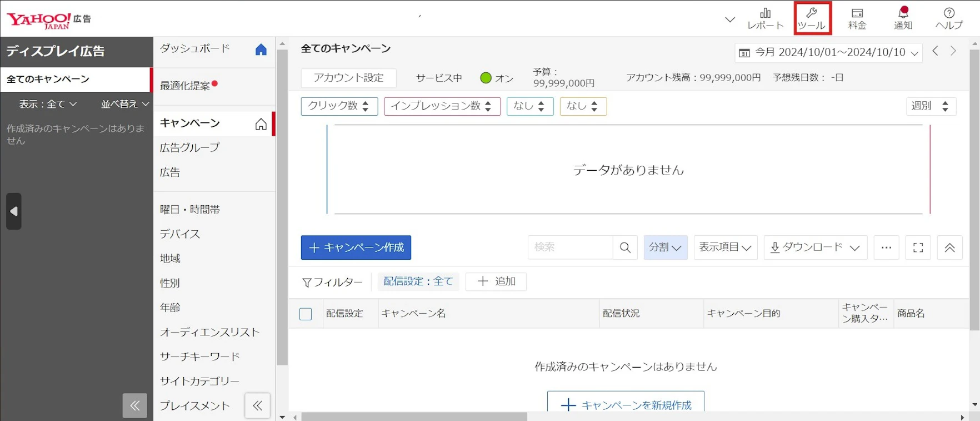Click the 検索 search input field
The height and width of the screenshot is (421, 980).
pyautogui.click(x=571, y=247)
